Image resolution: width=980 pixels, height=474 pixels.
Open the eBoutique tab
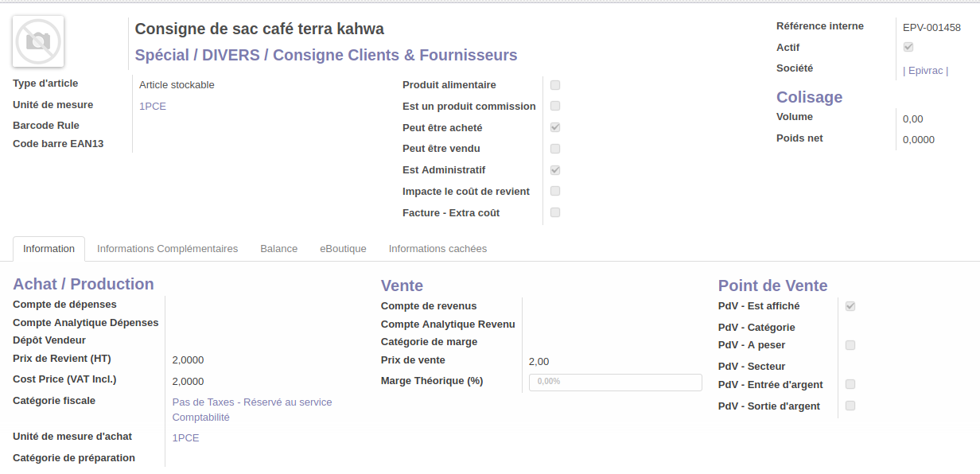pos(343,249)
